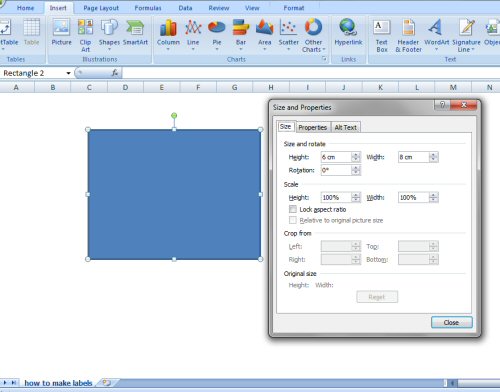Open the Other Charts menu
This screenshot has width=500, height=392.
pos(313,35)
